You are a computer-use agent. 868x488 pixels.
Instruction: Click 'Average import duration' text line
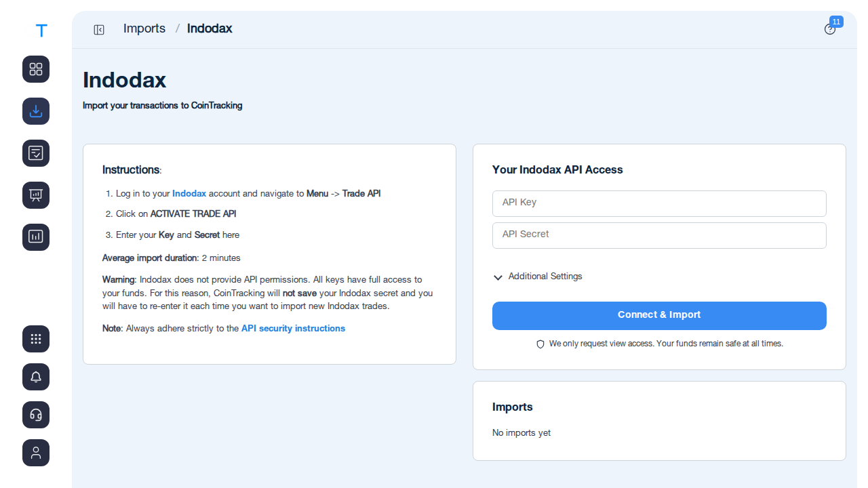click(x=172, y=258)
